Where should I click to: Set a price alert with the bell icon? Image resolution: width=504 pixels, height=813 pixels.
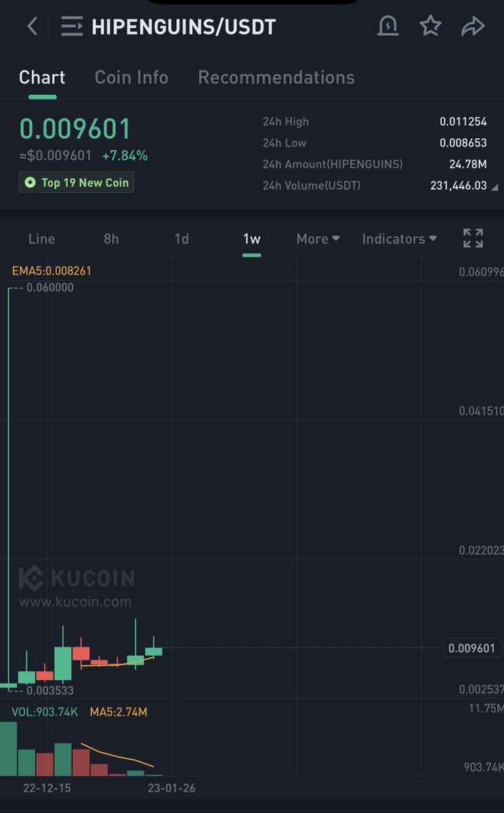pyautogui.click(x=388, y=26)
